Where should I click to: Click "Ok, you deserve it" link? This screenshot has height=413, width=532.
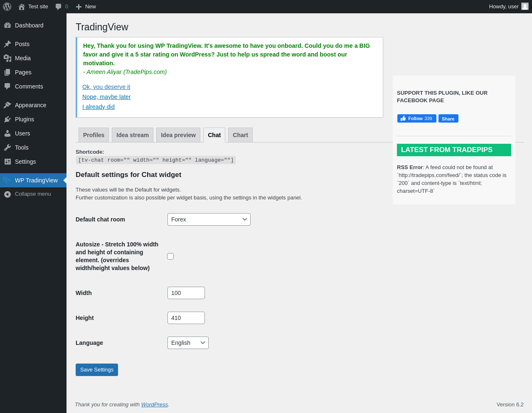(106, 87)
